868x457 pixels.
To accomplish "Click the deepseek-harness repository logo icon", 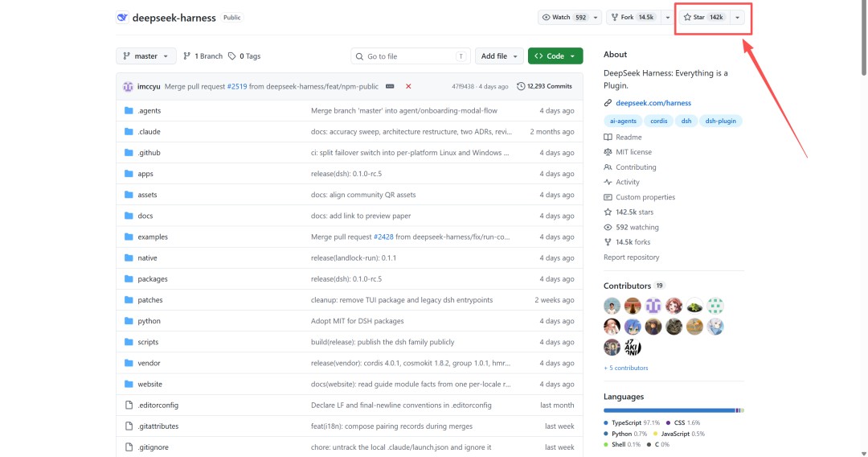I will point(122,17).
